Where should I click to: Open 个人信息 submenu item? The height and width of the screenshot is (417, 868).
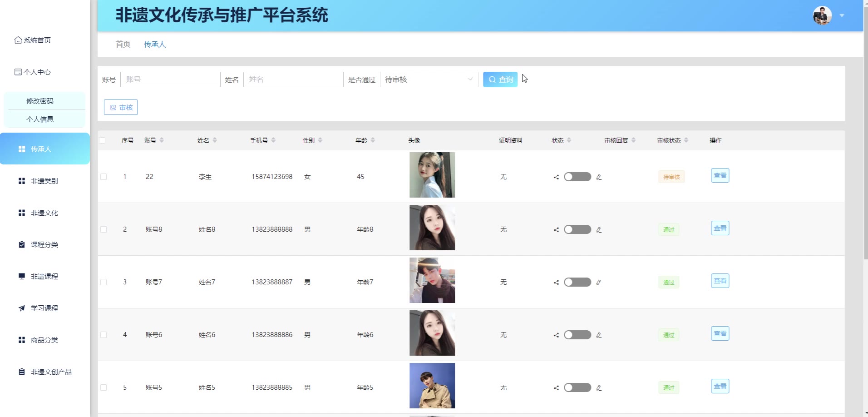click(x=40, y=119)
